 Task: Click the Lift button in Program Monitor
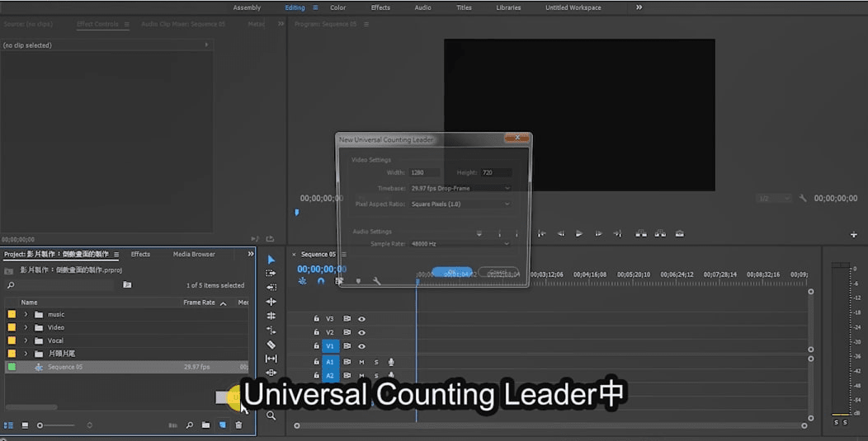point(641,234)
